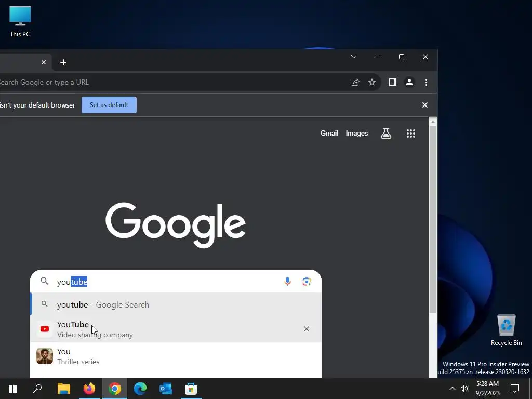Select the Recycle Bin desktop icon
The height and width of the screenshot is (399, 532).
506,330
